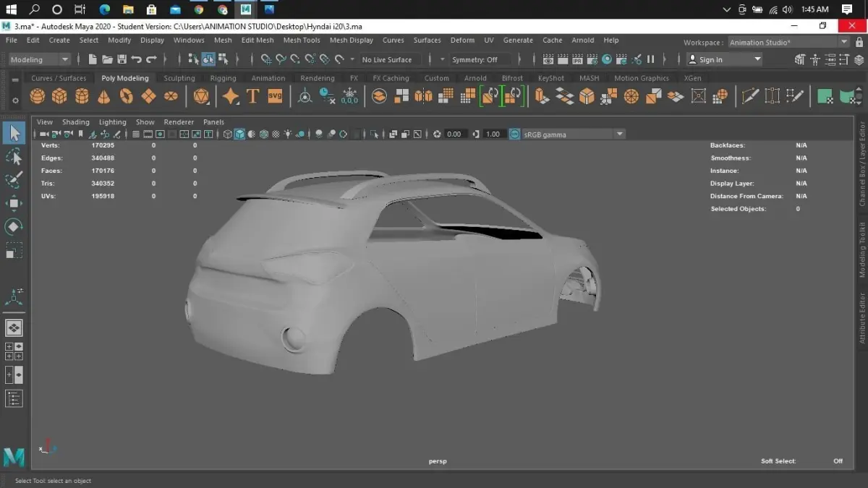
Task: Open the Shading panel menu
Action: pos(76,122)
